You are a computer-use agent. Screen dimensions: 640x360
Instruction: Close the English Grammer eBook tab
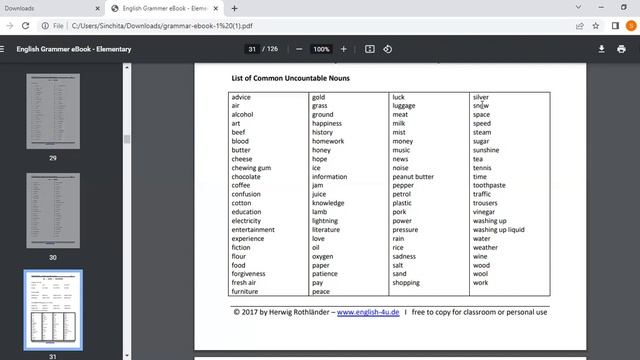(216, 8)
